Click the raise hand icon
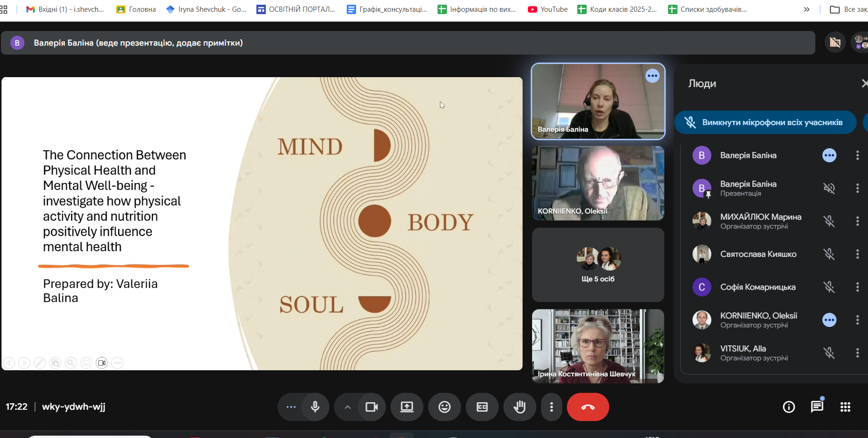The width and height of the screenshot is (868, 438). (519, 407)
